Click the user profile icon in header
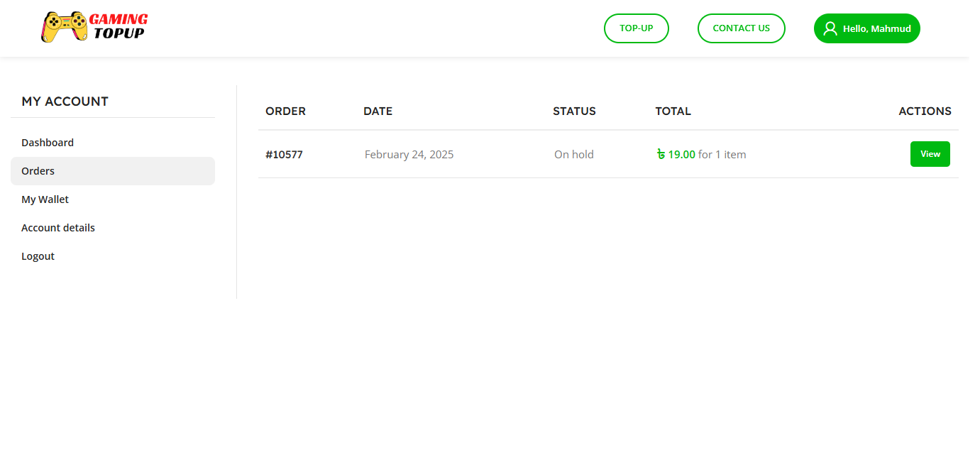Viewport: 980px width, 455px height. point(830,28)
